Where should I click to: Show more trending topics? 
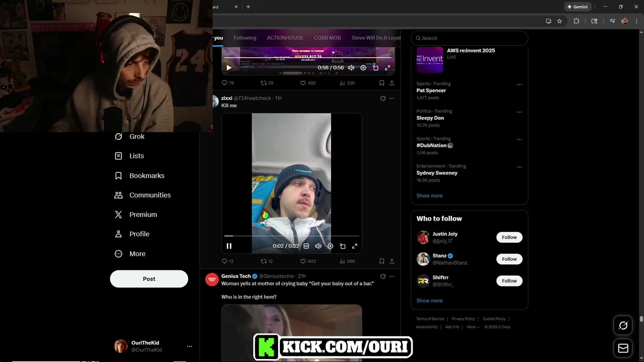pyautogui.click(x=430, y=196)
